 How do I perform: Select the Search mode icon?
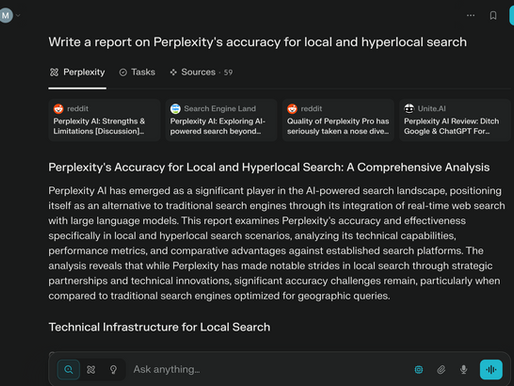pos(68,369)
